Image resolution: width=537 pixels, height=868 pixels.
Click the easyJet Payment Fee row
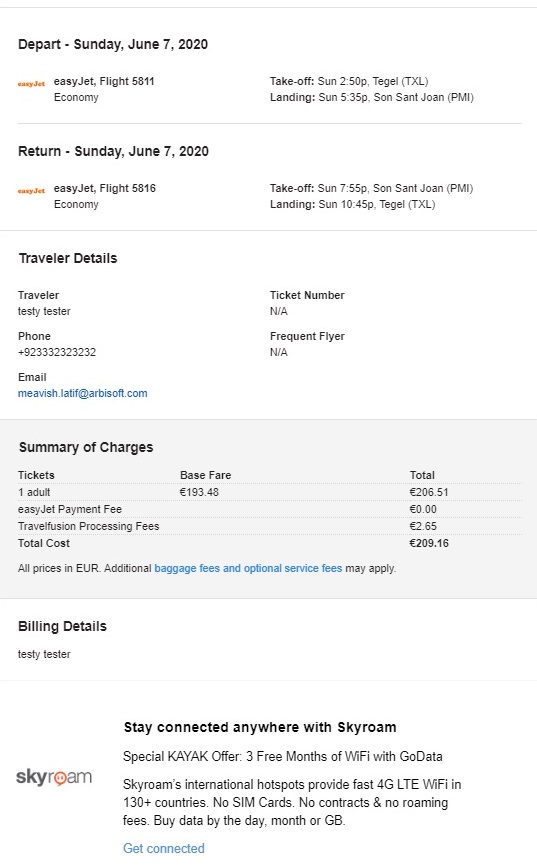point(270,509)
